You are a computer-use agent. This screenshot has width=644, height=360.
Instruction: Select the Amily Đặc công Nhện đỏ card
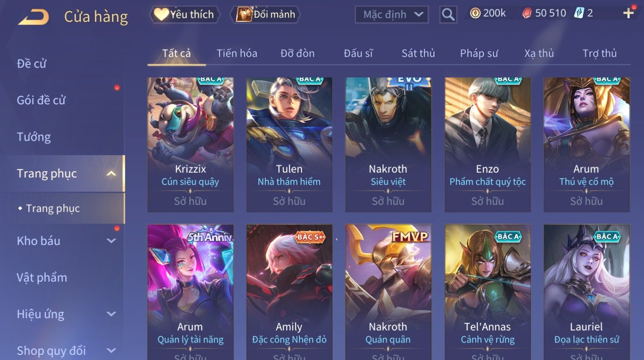(x=289, y=292)
